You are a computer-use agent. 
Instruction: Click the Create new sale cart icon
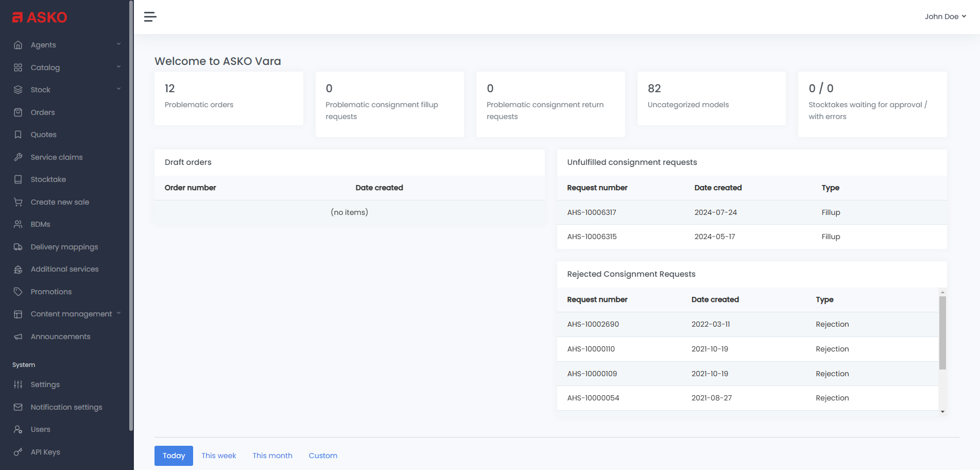[x=18, y=202]
